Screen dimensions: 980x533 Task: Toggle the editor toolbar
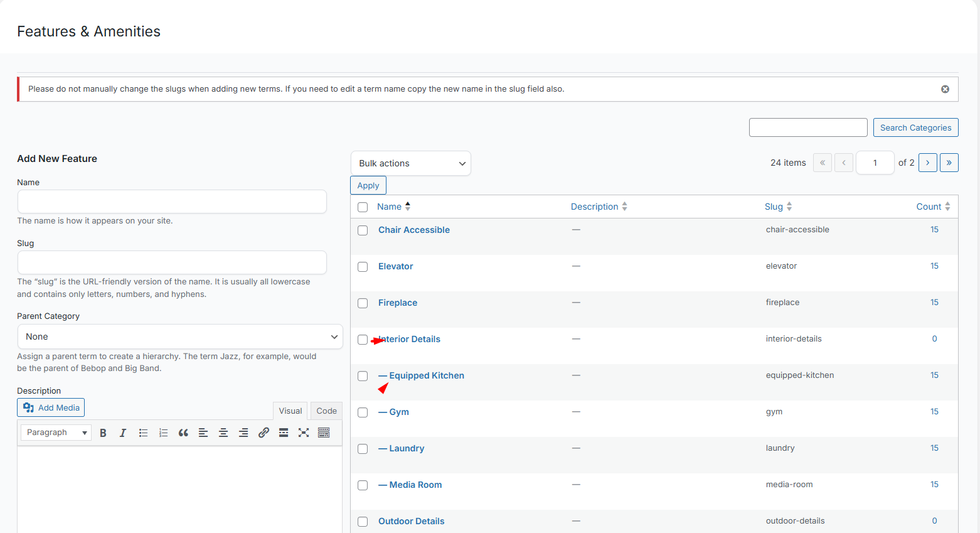(x=324, y=433)
